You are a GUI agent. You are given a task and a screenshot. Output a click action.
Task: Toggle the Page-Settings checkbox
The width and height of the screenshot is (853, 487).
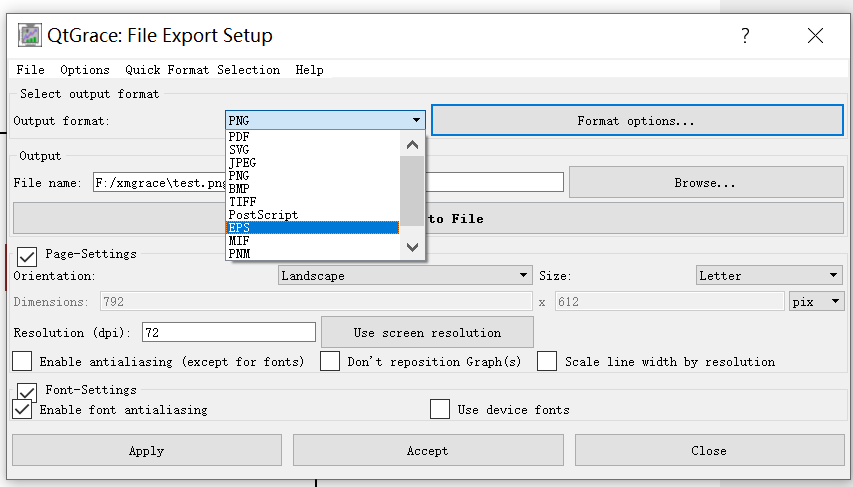point(28,256)
